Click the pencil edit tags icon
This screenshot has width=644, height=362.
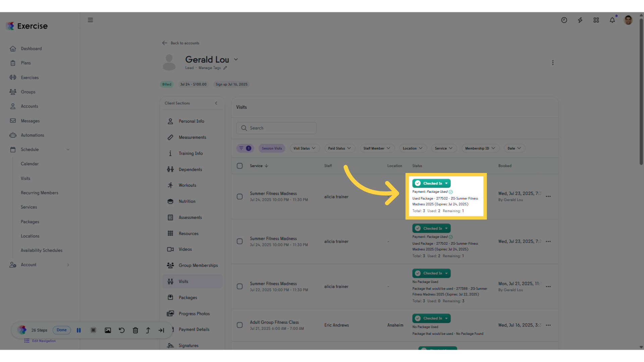click(225, 68)
